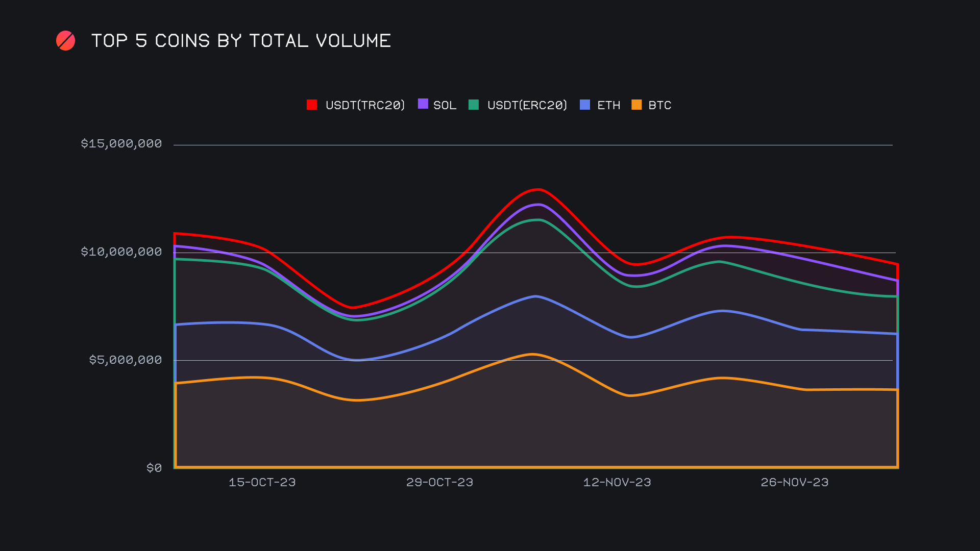The image size is (980, 551).
Task: Click the green USDT(ERC20) legend swatch
Action: pos(474,105)
